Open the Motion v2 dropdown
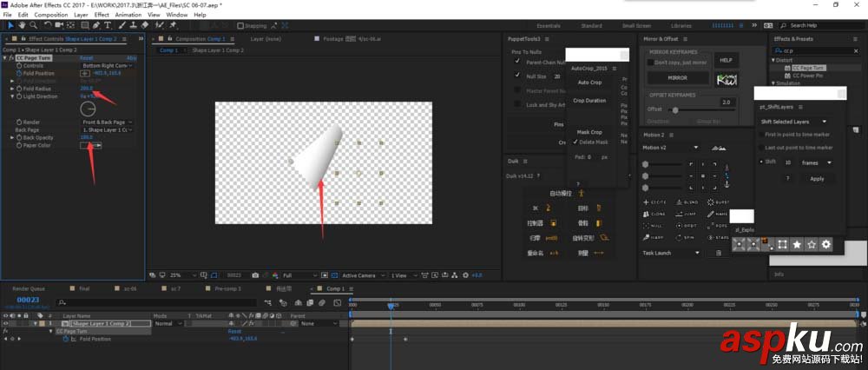 pyautogui.click(x=670, y=148)
